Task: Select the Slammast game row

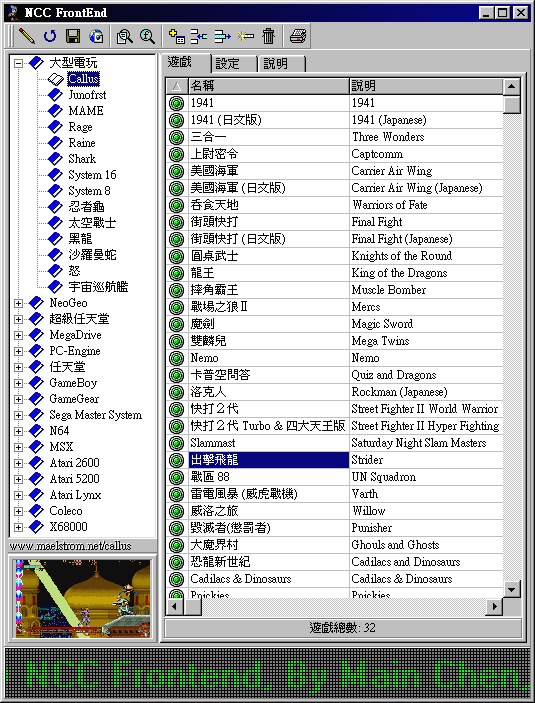Action: pyautogui.click(x=335, y=443)
